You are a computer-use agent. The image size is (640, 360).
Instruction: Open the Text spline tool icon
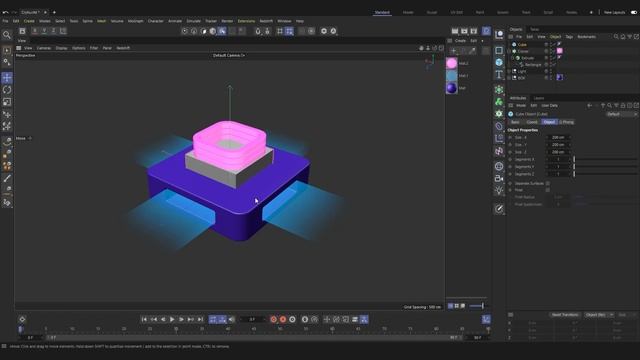[499, 74]
